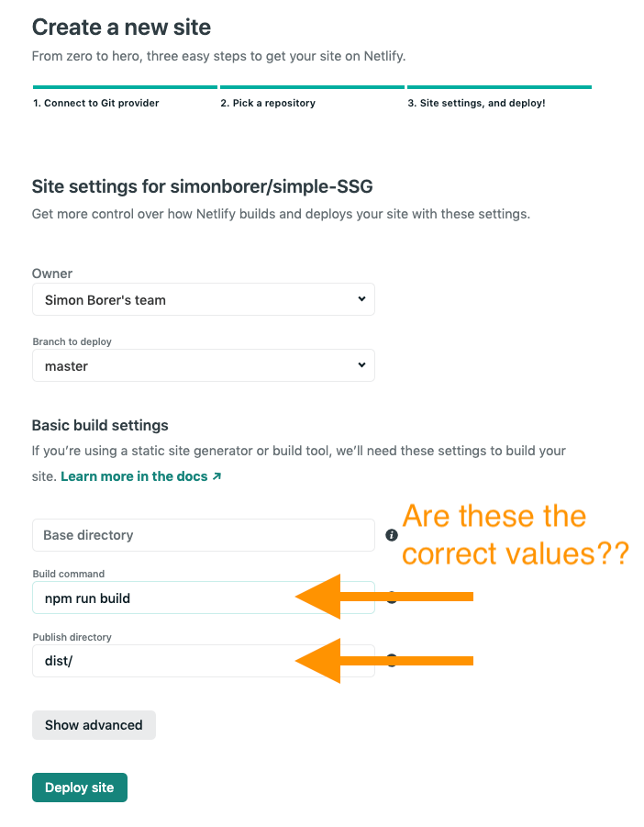Click the info icon behind Publish directory arrow

[391, 660]
